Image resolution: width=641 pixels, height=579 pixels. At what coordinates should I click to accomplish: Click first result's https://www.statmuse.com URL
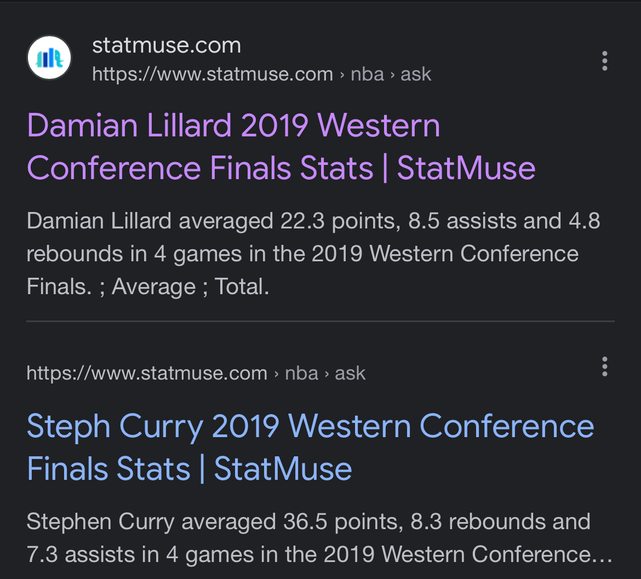(212, 74)
